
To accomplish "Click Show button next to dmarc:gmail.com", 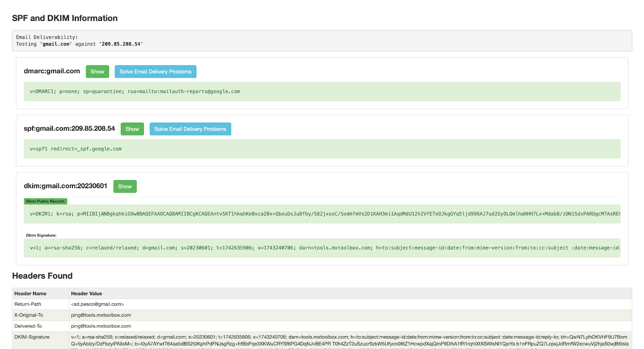I will click(97, 72).
